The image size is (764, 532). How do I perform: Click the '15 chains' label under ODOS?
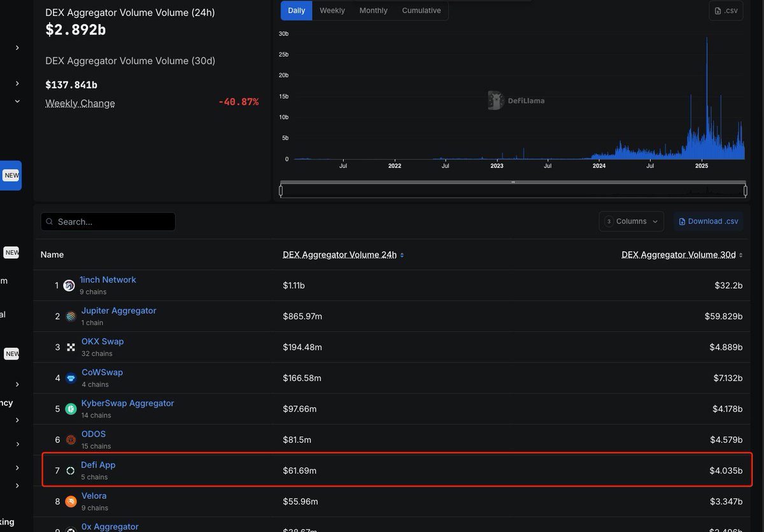coord(96,446)
